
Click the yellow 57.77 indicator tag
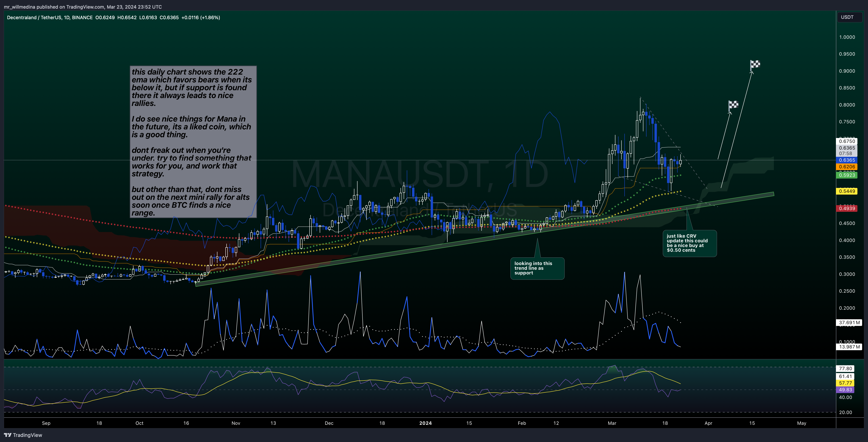[x=845, y=383]
